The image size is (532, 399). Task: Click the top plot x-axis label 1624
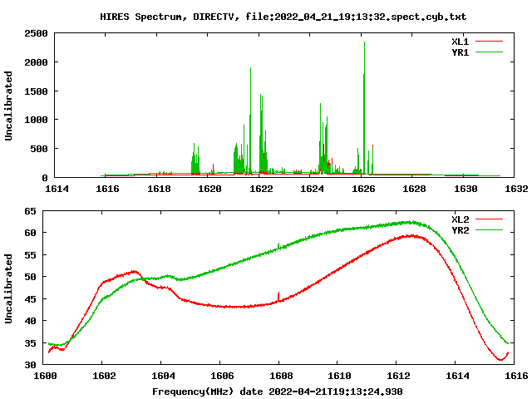point(313,189)
